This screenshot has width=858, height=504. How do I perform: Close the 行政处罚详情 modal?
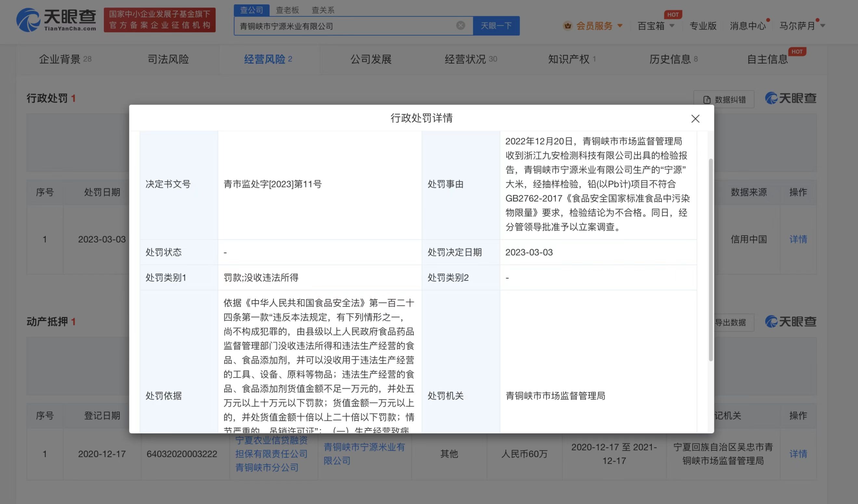(x=695, y=119)
